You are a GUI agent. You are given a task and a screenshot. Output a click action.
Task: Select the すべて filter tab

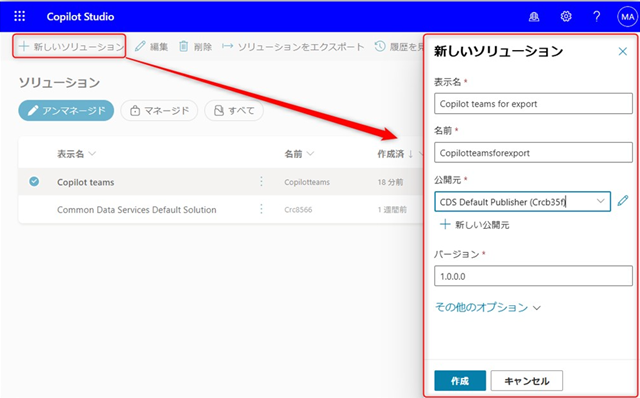(234, 111)
